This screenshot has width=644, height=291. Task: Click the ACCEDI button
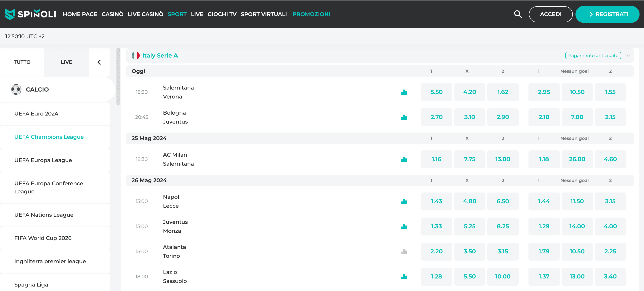point(550,14)
